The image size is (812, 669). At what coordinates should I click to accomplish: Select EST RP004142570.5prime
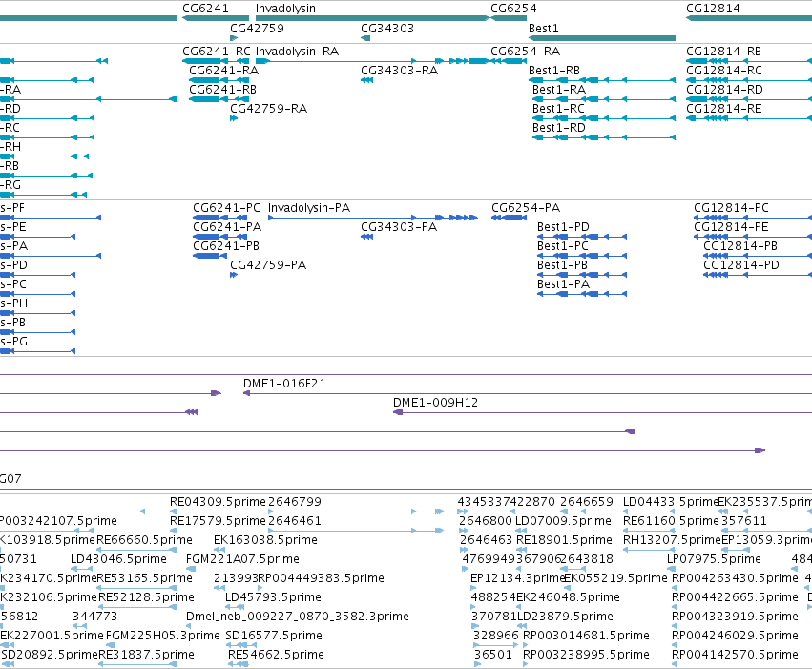point(735,655)
